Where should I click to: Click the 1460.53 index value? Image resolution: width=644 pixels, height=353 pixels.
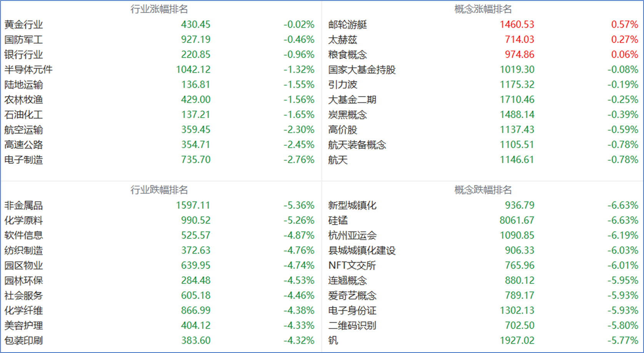[517, 25]
